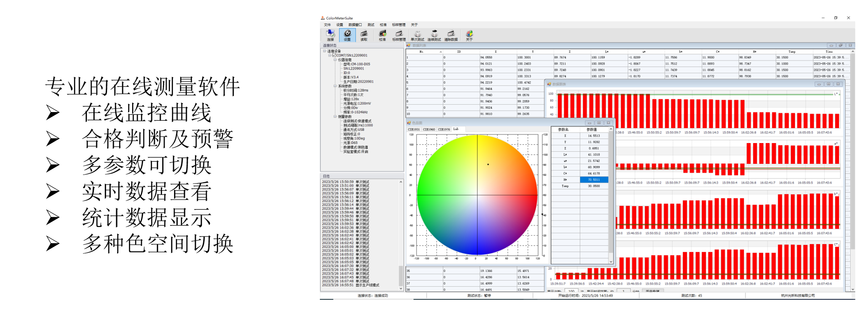Select the highlighted H* value 70.5011
The image size is (868, 318).
click(x=594, y=180)
